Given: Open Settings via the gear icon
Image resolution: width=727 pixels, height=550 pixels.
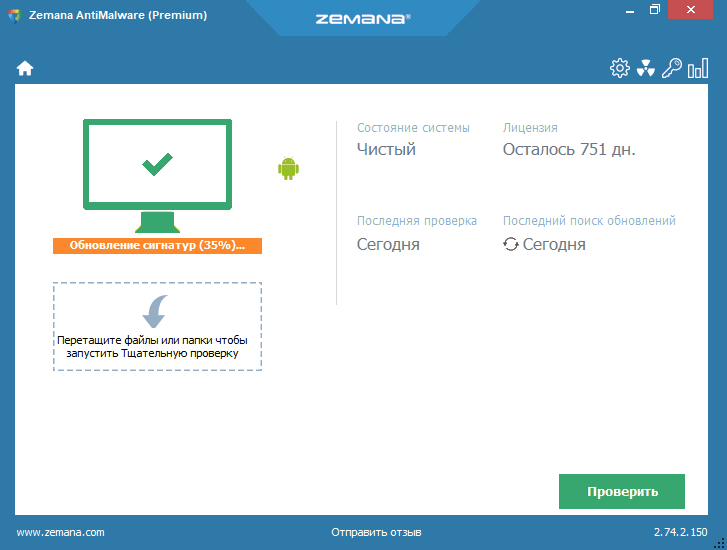Looking at the screenshot, I should [x=619, y=68].
